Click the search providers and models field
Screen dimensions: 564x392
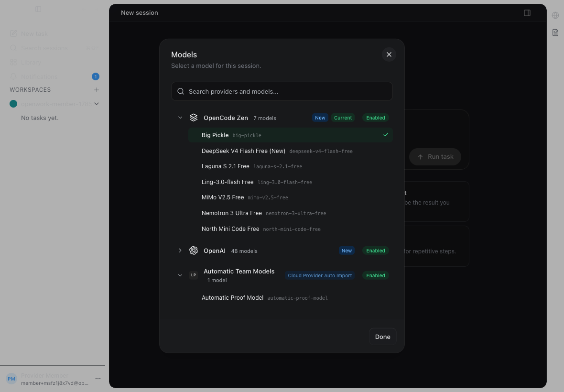click(x=282, y=91)
